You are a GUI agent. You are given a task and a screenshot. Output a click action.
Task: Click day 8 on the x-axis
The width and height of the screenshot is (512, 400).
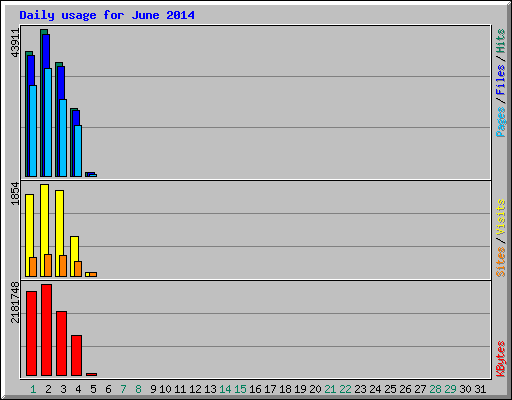point(138,389)
